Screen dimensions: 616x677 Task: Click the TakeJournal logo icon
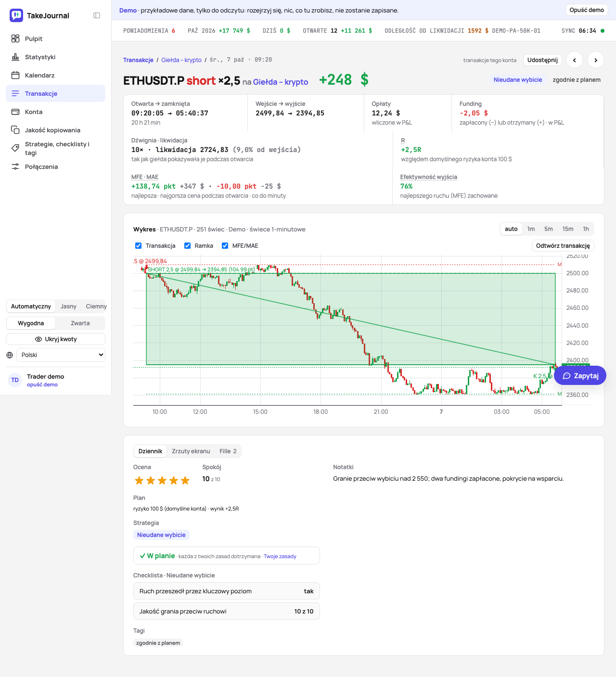(x=16, y=15)
